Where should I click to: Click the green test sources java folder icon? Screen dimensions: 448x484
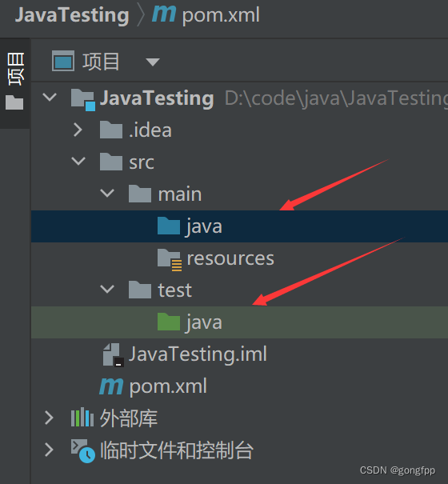click(169, 322)
